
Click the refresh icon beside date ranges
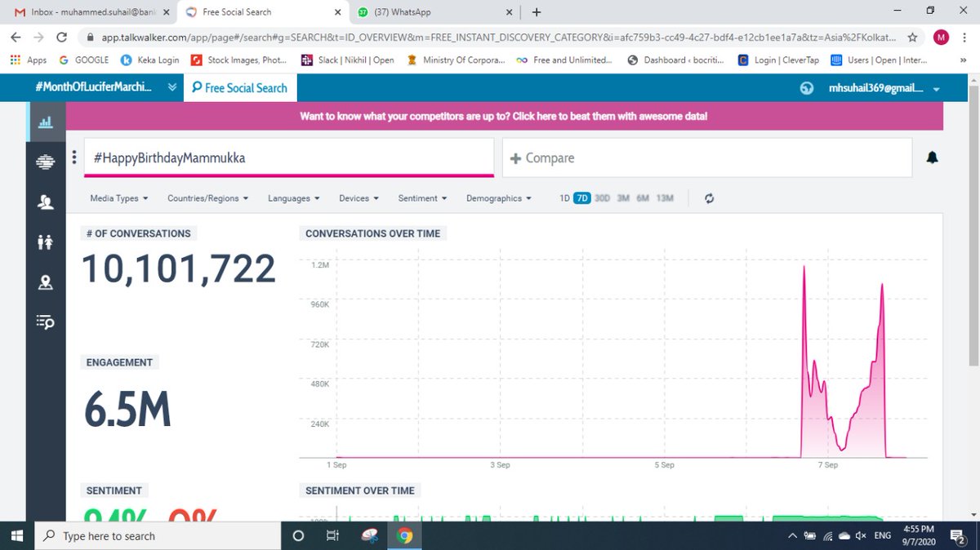click(x=709, y=198)
